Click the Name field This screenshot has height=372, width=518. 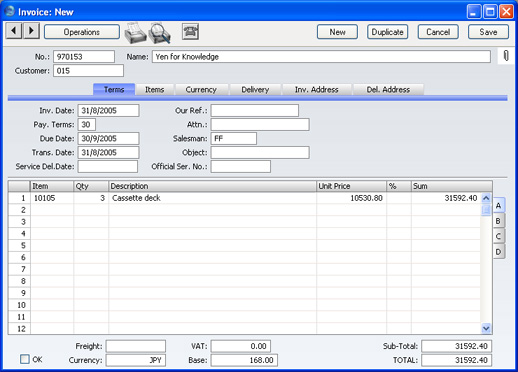(x=321, y=57)
